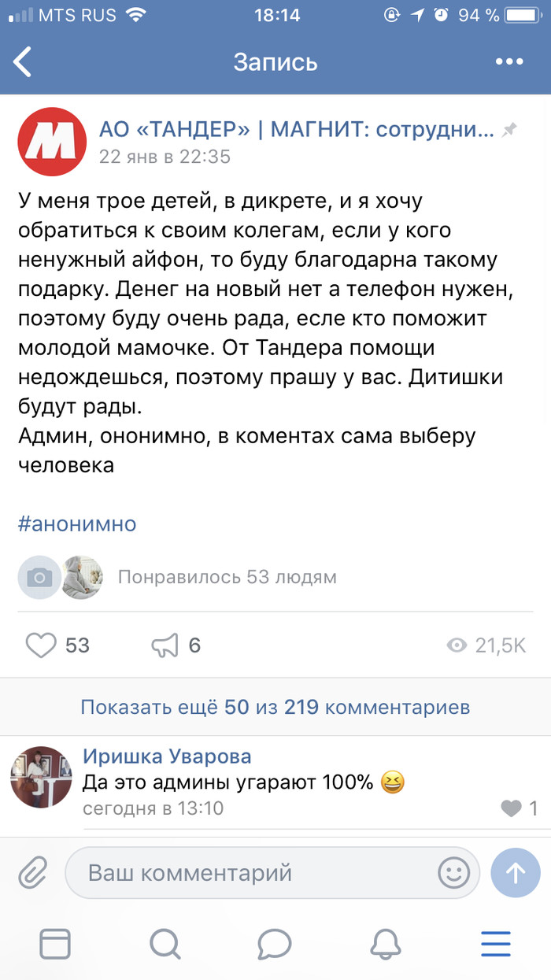The width and height of the screenshot is (551, 980).
Task: Tap the back chevron to leave the post
Action: (22, 60)
